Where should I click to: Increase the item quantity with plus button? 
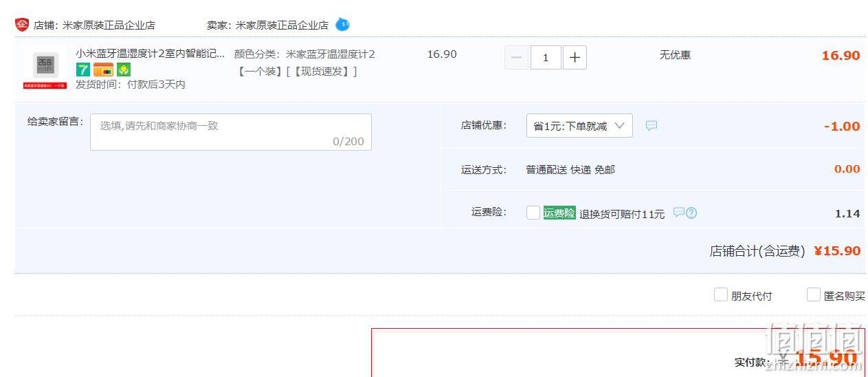[x=575, y=58]
